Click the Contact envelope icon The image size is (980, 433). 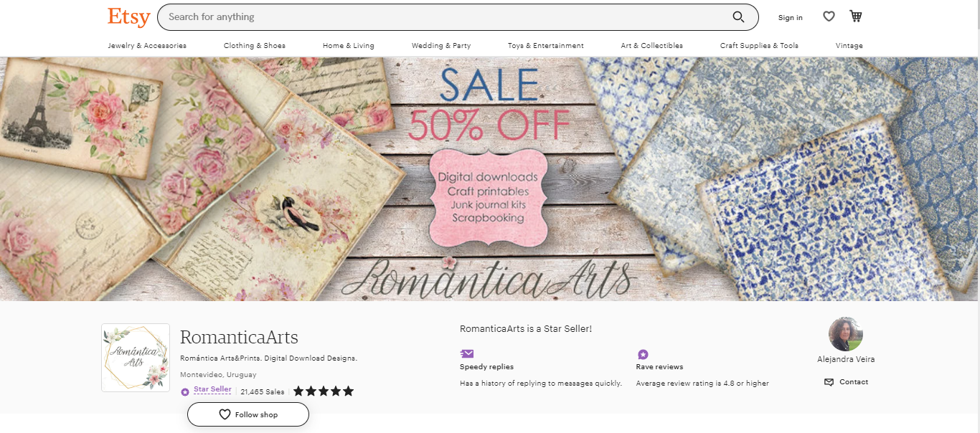[829, 382]
